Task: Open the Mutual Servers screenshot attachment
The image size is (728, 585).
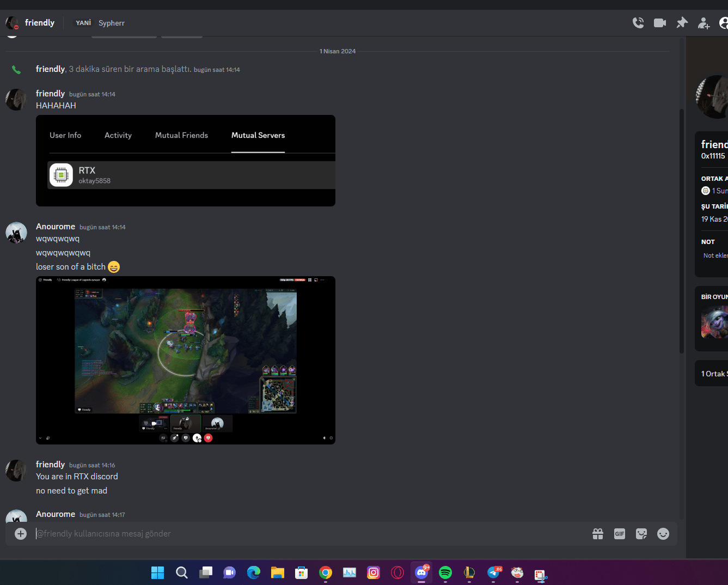Action: point(186,161)
